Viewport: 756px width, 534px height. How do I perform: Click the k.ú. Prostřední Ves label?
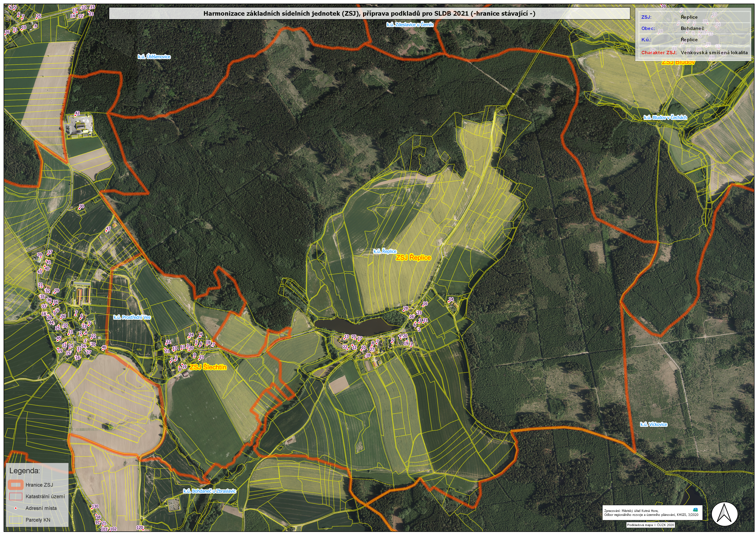tap(132, 317)
